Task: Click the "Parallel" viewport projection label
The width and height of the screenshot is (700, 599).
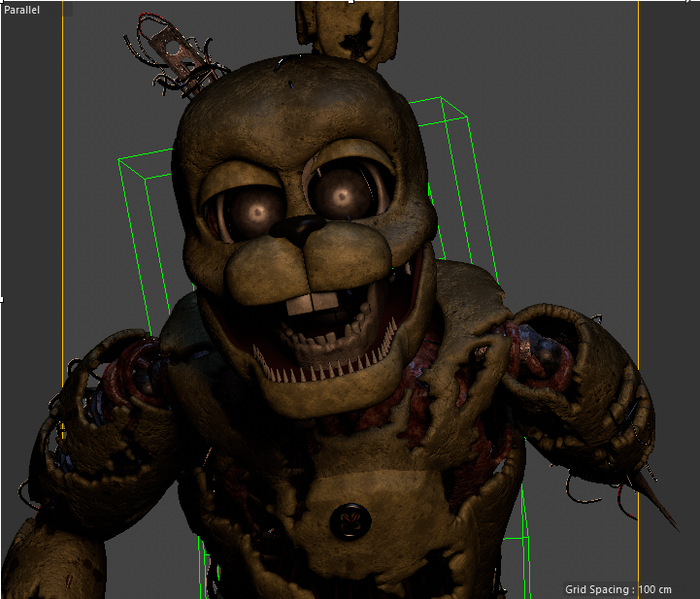Action: pyautogui.click(x=21, y=10)
